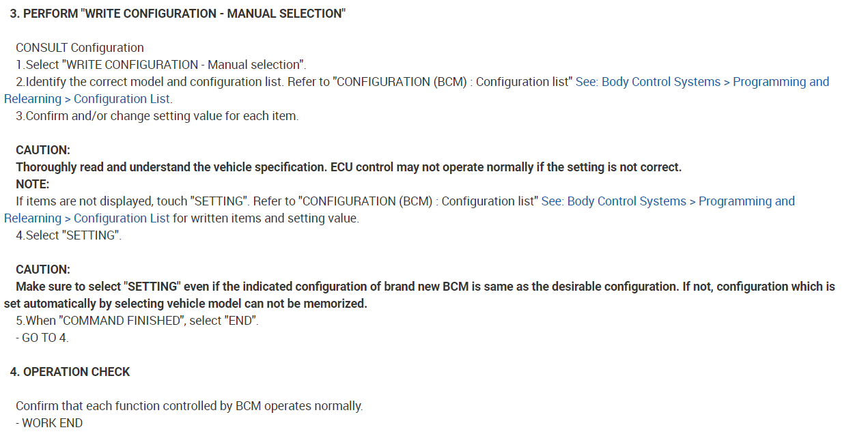Click the second "CAUTION:" label
Image resolution: width=868 pixels, height=434 pixels.
tap(43, 270)
